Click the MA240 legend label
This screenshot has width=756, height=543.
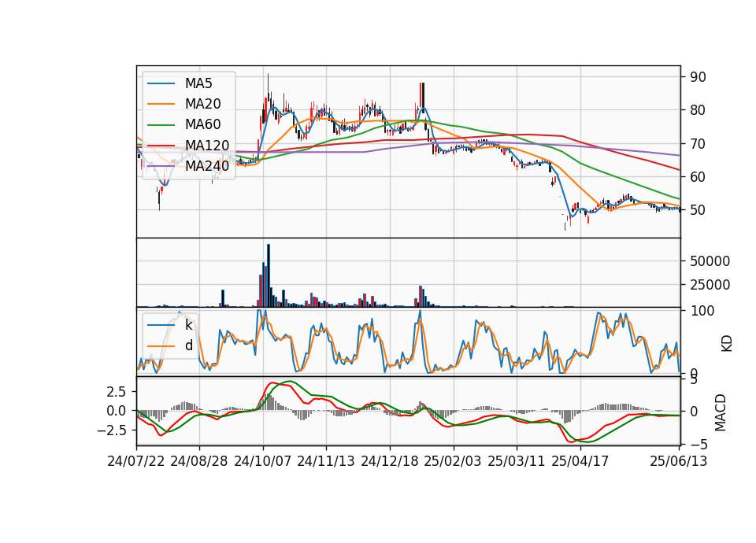click(207, 166)
